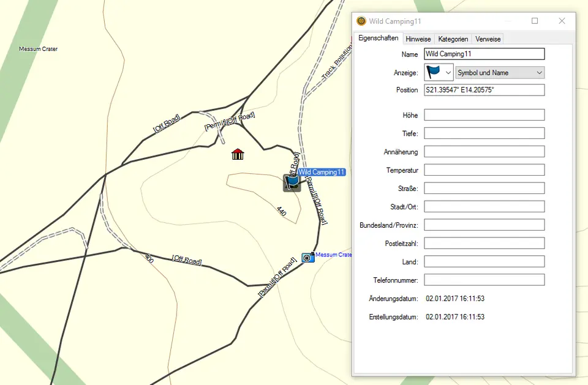Viewport: 588px width, 385px height.
Task: Close the Wild Camping11 properties window
Action: (562, 21)
